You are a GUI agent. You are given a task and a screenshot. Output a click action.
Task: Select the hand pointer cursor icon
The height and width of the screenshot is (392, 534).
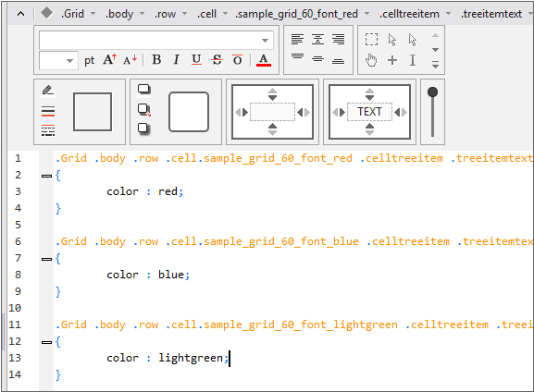[371, 60]
